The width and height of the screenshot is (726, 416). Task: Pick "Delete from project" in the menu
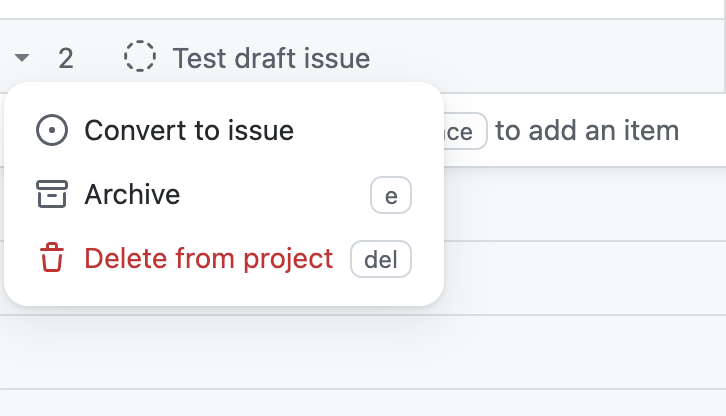pyautogui.click(x=208, y=259)
